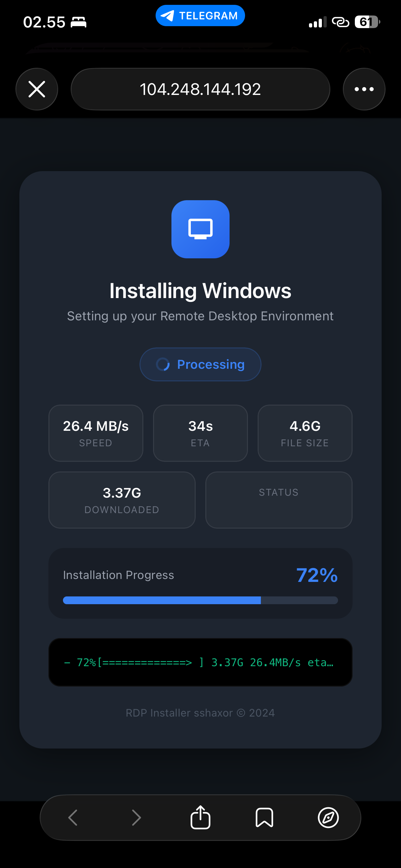The image size is (401, 868).
Task: Click the installation progress bar
Action: pos(200,600)
